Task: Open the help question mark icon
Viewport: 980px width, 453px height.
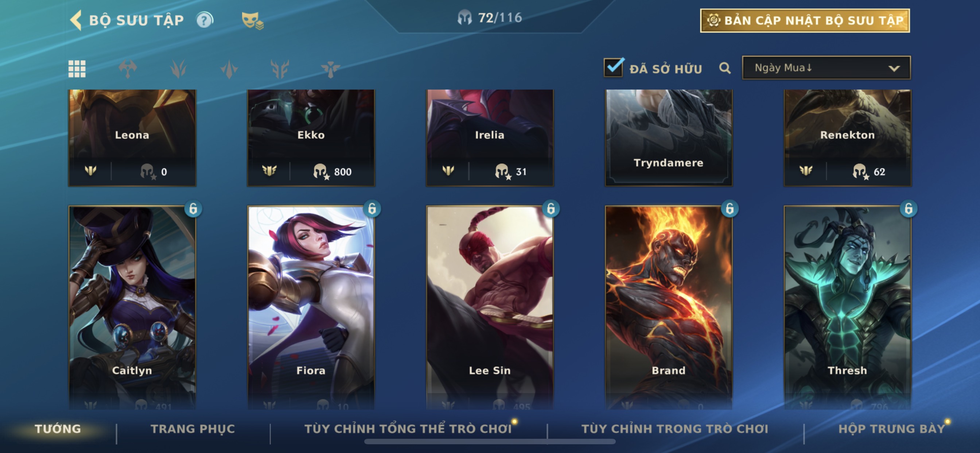Action: coord(205,20)
